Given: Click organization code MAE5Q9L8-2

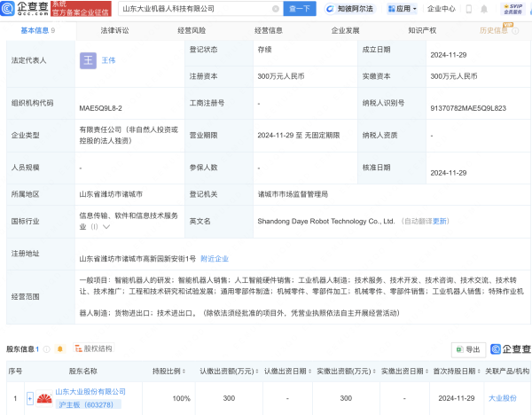Looking at the screenshot, I should click(x=101, y=108).
